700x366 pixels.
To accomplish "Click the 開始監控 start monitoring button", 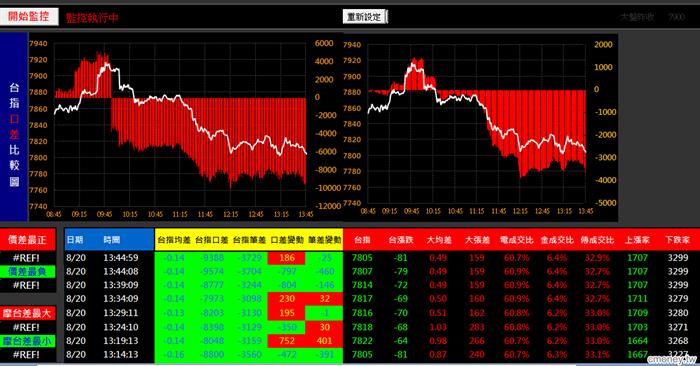I will coord(29,17).
